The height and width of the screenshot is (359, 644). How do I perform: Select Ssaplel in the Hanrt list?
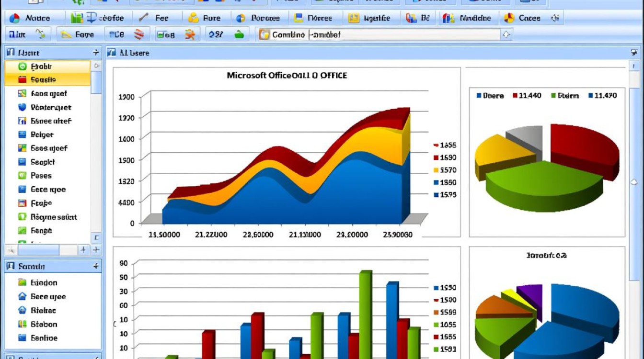[x=48, y=162]
